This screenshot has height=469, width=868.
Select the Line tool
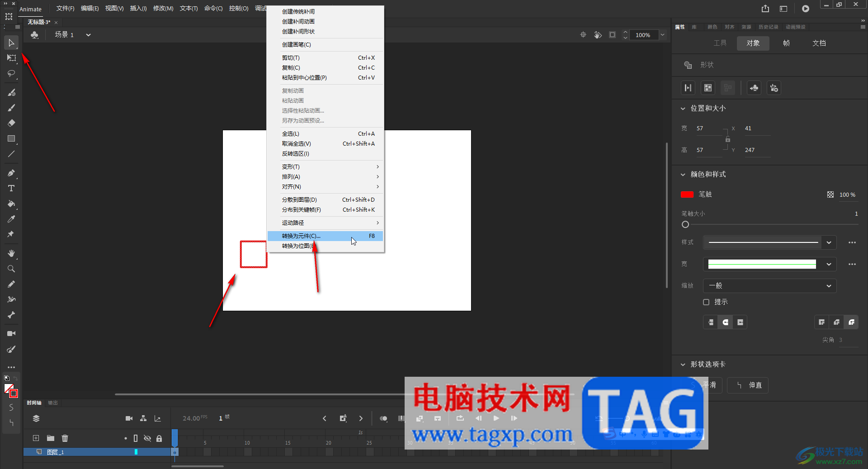coord(11,154)
